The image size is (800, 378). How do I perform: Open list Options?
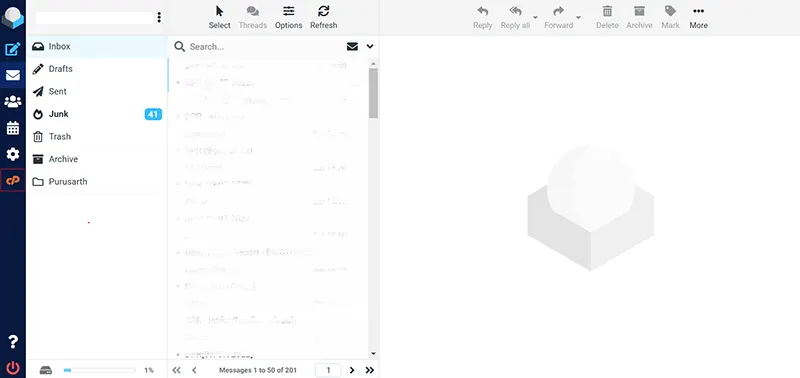click(289, 18)
